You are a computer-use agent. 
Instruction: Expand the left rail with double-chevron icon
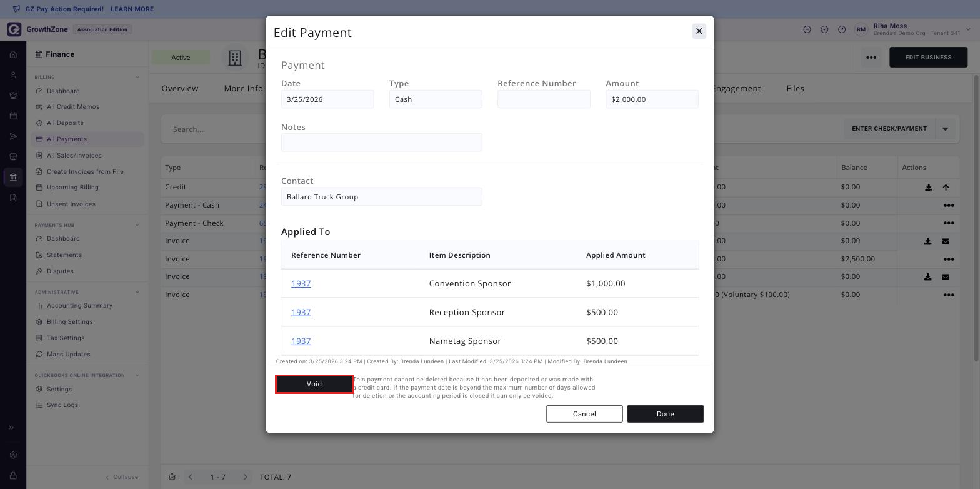point(11,428)
